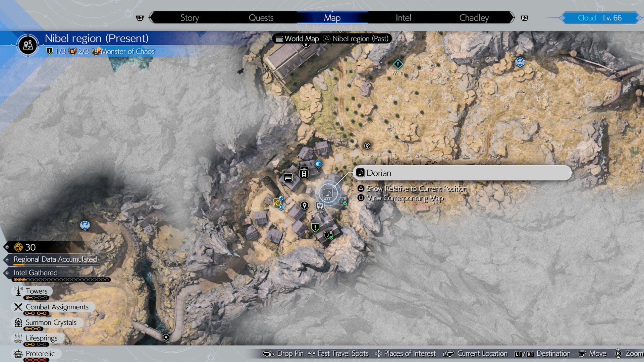Click the green exclamation quest marker in town
This screenshot has width=644, height=362.
315,228
